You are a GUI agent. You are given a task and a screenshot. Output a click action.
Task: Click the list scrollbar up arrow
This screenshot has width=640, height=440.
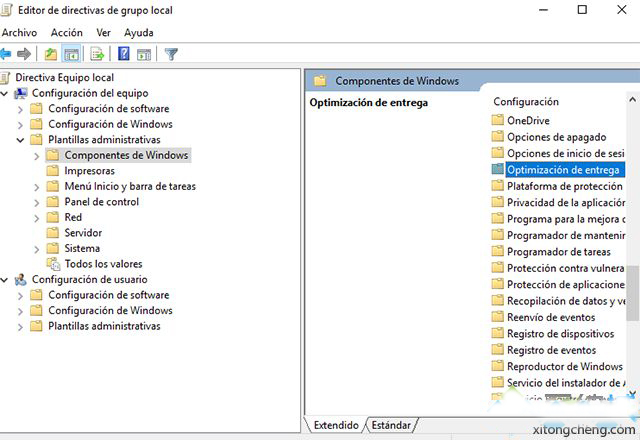pyautogui.click(x=632, y=99)
